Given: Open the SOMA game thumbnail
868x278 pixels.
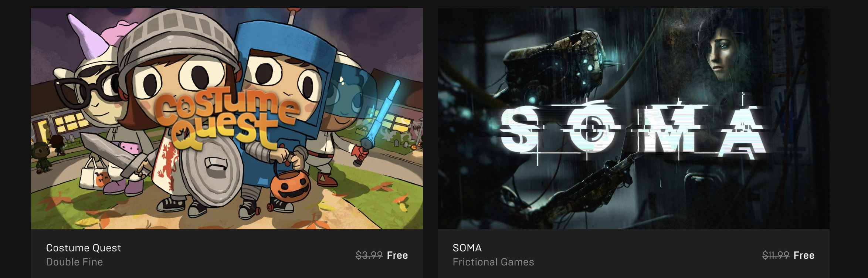Looking at the screenshot, I should point(634,119).
